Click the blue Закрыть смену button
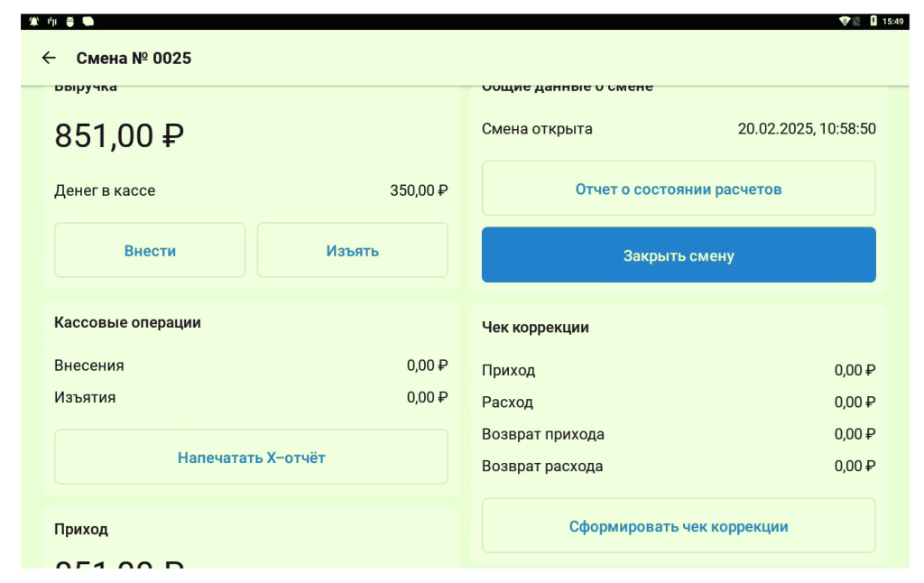Screen dimensions: 924x583 click(x=679, y=255)
